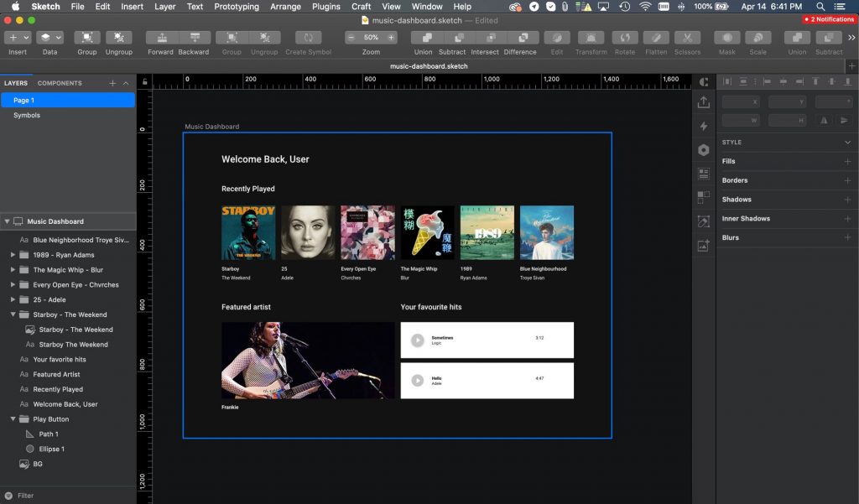Click the Flatten toolbar icon
Screen dimensions: 859x504
pyautogui.click(x=656, y=38)
